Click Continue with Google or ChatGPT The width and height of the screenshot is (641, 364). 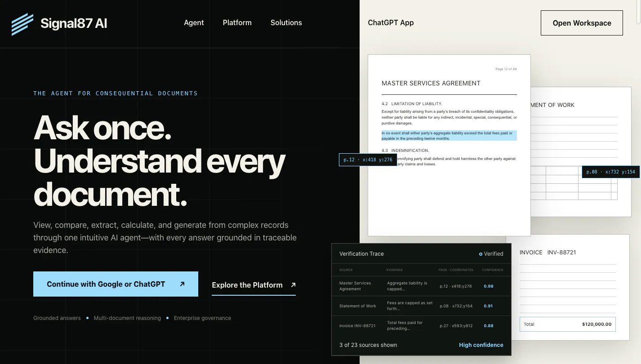pos(116,284)
